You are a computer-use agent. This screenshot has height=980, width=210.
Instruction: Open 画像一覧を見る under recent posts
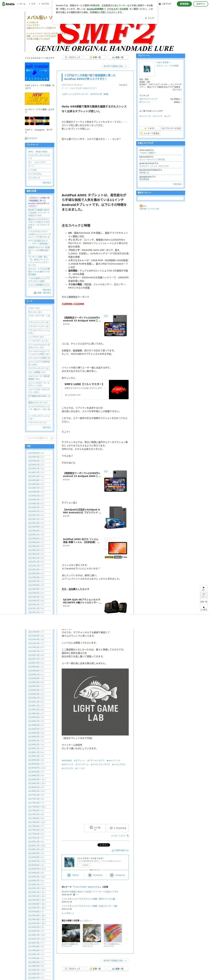[x=43, y=293]
